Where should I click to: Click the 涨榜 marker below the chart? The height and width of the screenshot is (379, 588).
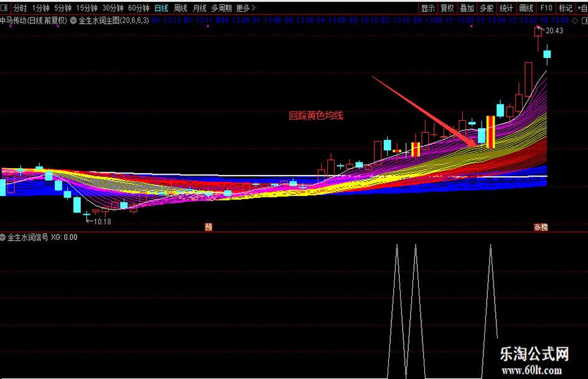(541, 227)
